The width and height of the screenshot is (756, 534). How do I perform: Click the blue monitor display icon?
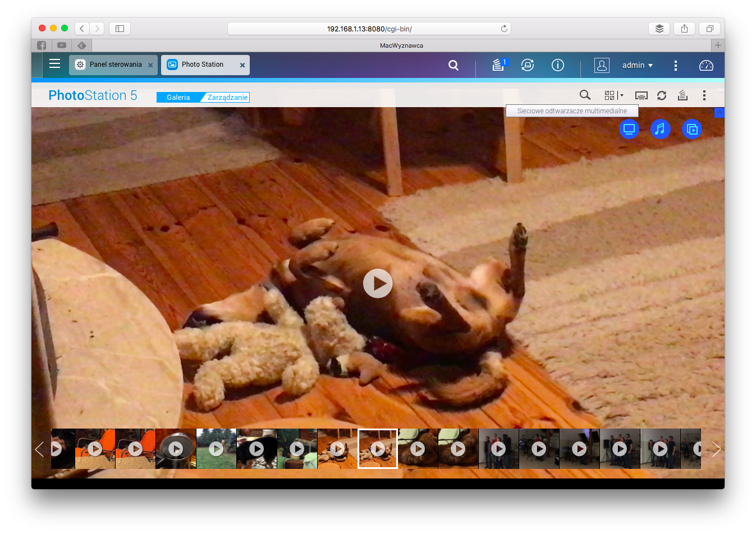(x=629, y=129)
